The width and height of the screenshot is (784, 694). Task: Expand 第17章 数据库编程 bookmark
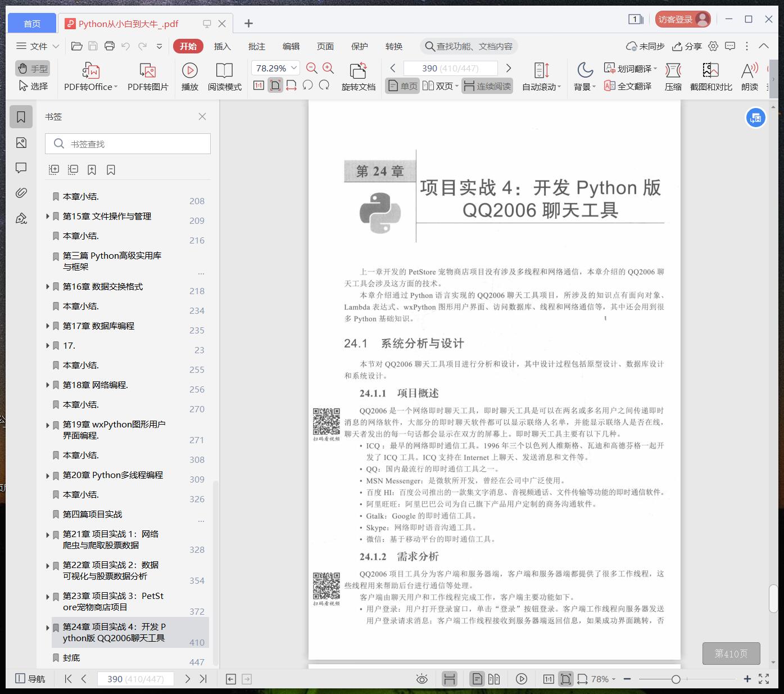tap(48, 326)
